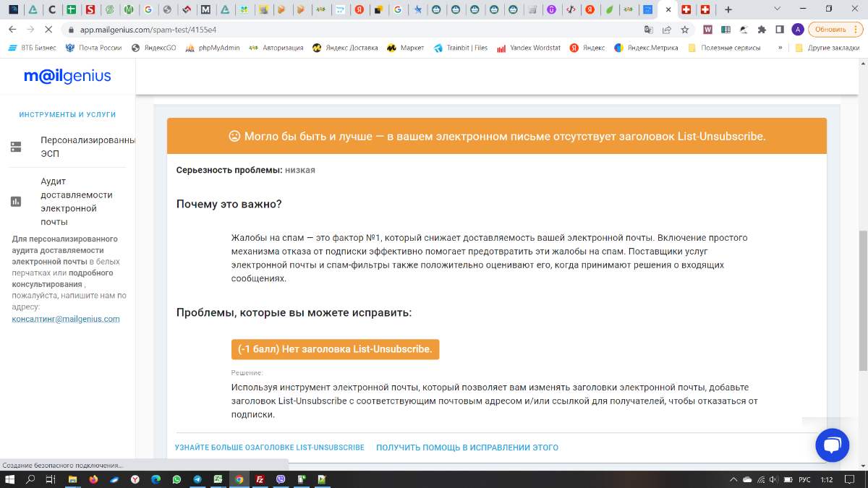Open the chat support widget
868x488 pixels.
pyautogui.click(x=832, y=445)
